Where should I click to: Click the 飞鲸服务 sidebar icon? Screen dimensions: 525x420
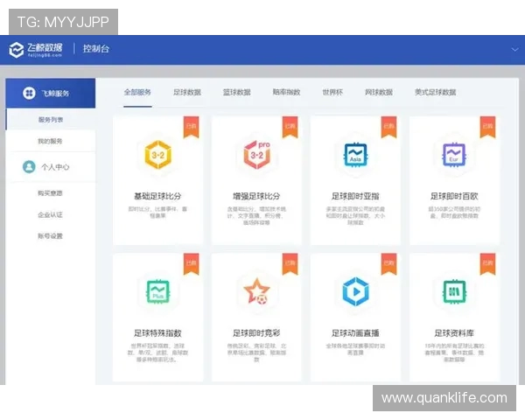pos(29,93)
